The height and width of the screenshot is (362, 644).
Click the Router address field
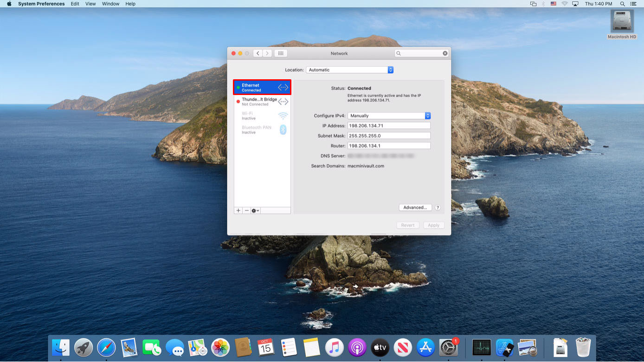point(389,146)
